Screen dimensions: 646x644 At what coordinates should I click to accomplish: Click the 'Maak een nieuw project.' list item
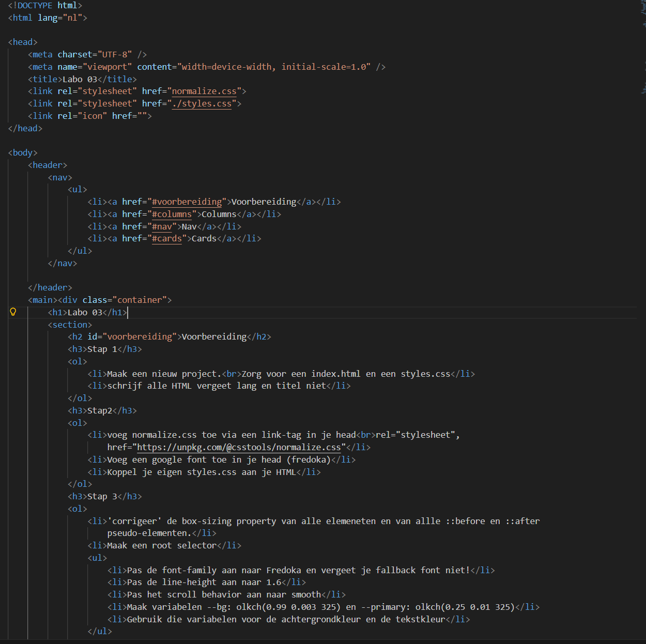coord(281,374)
